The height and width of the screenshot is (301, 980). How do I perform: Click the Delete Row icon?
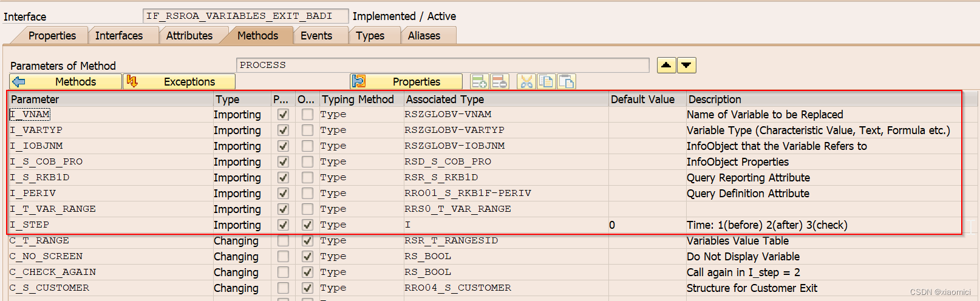(x=500, y=81)
